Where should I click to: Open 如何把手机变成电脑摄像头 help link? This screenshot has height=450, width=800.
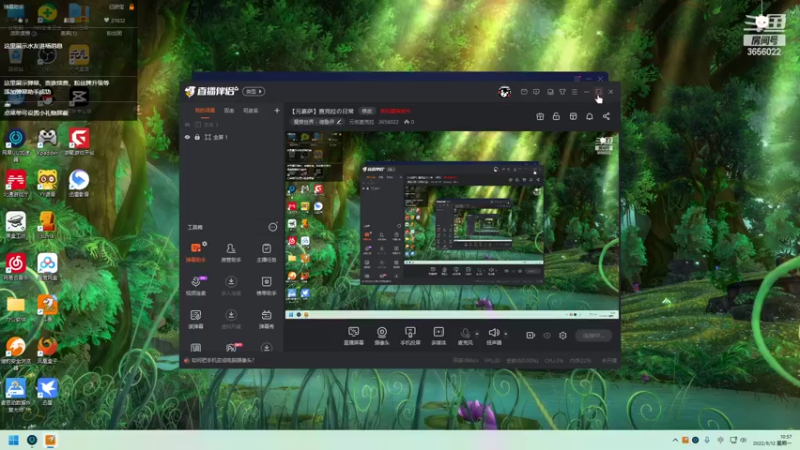click(222, 360)
